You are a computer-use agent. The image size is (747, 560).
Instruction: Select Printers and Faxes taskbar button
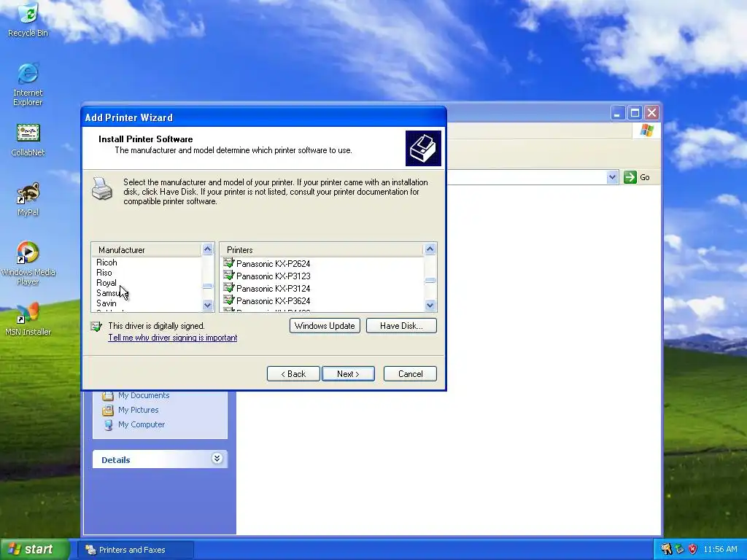[135, 550]
